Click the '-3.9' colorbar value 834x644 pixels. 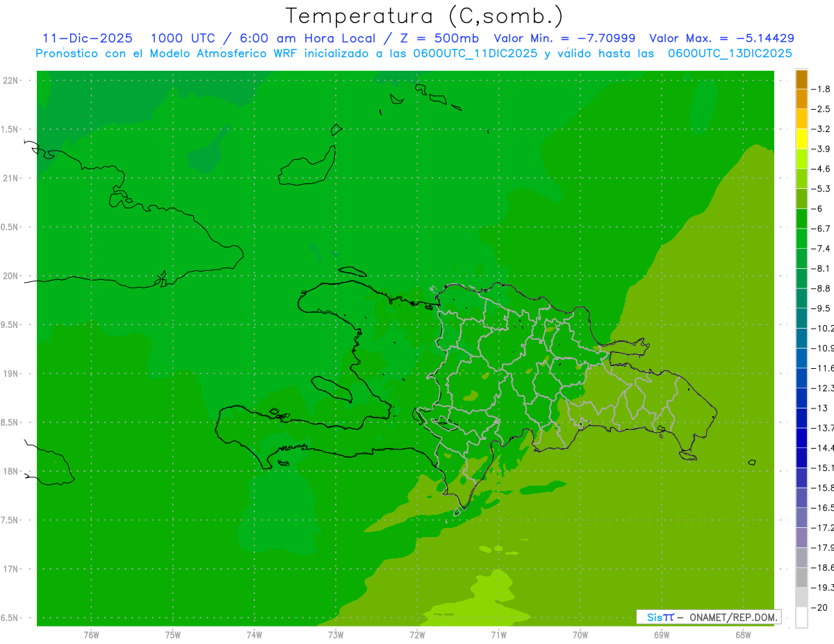[x=820, y=149]
